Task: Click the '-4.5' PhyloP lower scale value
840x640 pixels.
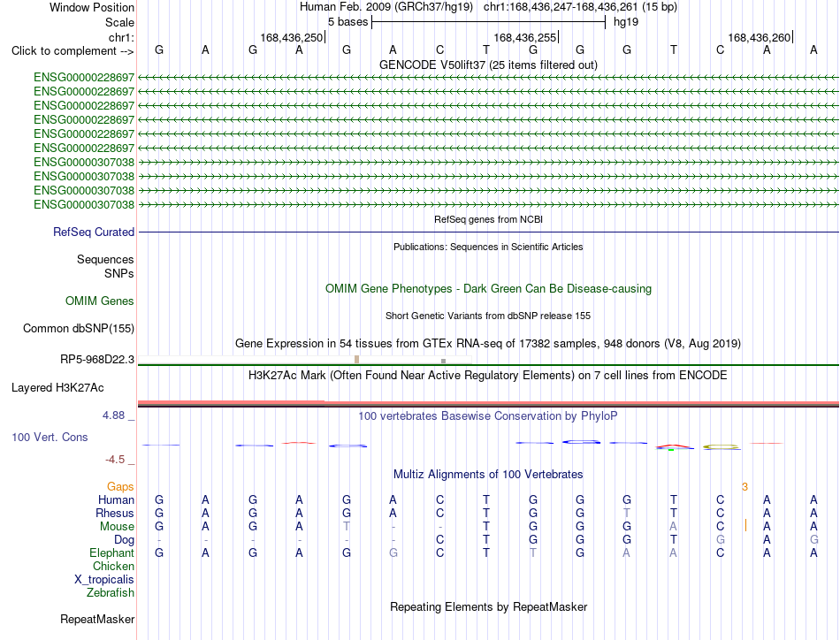Action: coord(115,460)
